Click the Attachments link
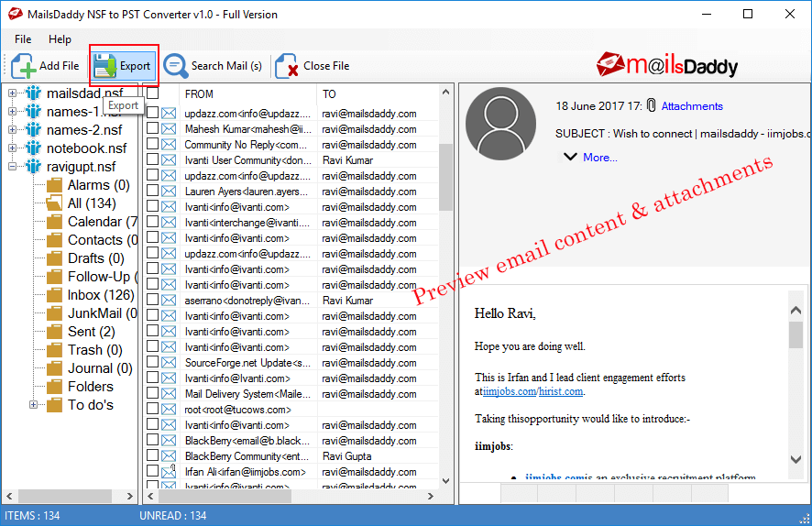This screenshot has height=526, width=812. 692,106
